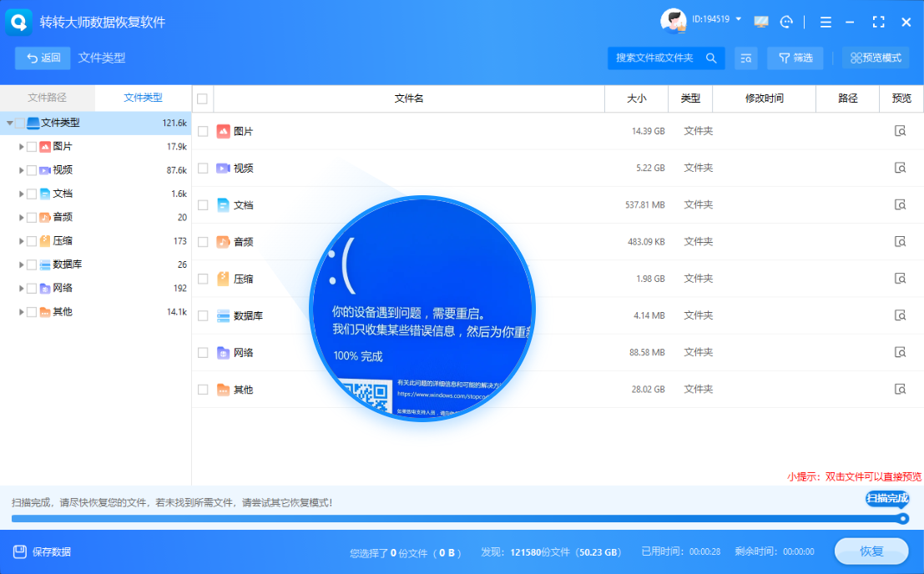The image size is (924, 574).
Task: Select the 文件类型 tab
Action: pos(143,98)
